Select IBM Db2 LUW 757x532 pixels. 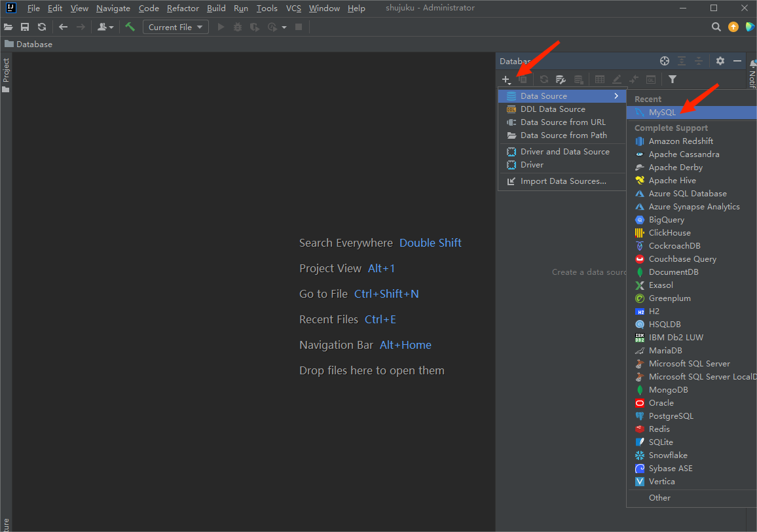coord(692,337)
